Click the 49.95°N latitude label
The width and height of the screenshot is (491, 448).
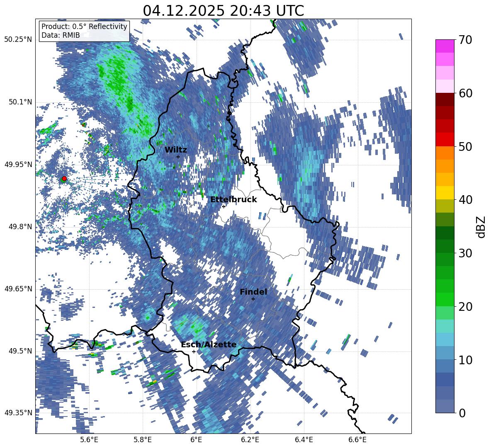[18, 164]
